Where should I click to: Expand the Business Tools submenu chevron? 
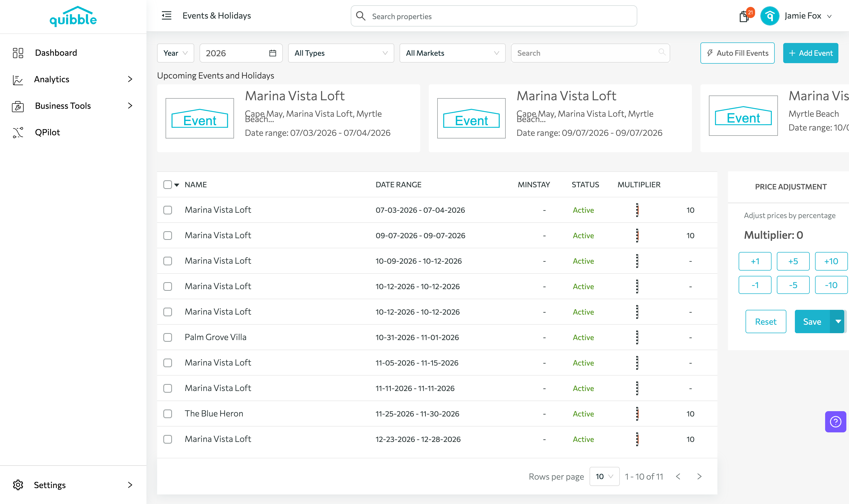pyautogui.click(x=130, y=106)
